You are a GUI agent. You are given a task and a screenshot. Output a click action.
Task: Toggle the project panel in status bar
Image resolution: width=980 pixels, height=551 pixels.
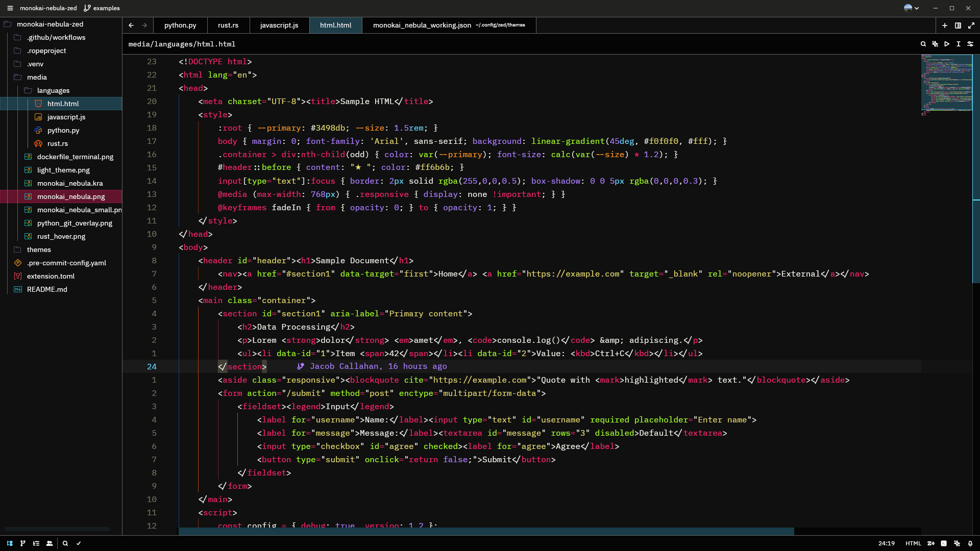click(10, 543)
